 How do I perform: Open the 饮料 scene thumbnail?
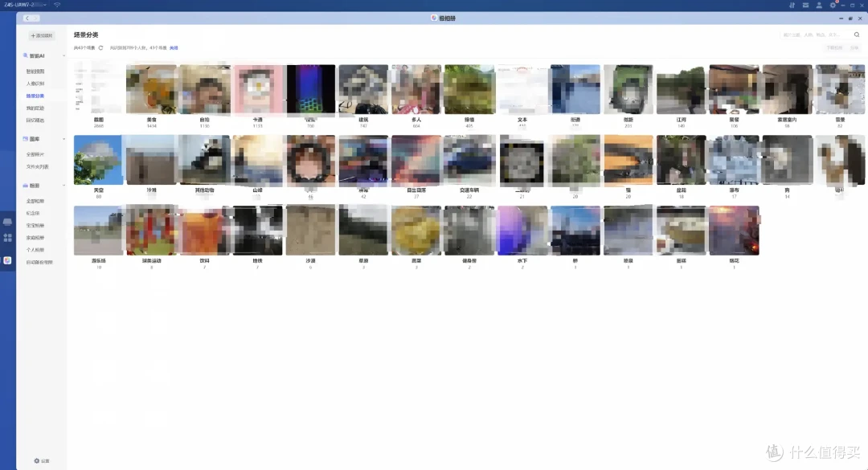coord(205,231)
